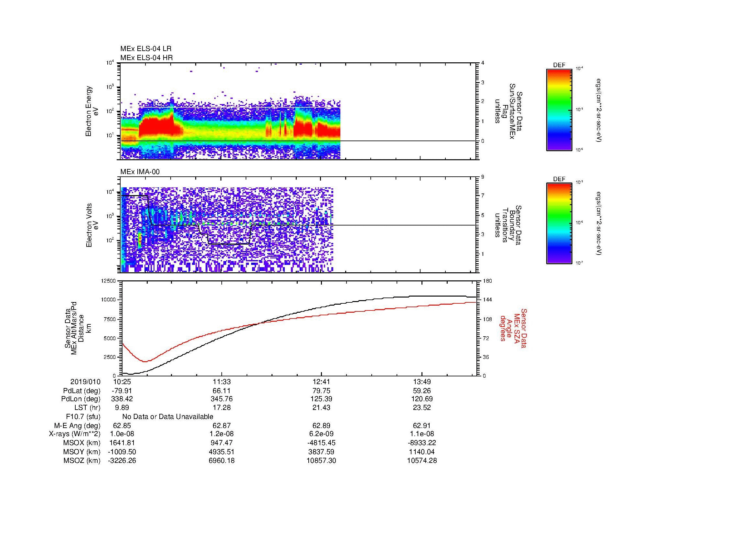Click the 12500 altitude axis tick label
The height and width of the screenshot is (534, 756).
coord(109,281)
